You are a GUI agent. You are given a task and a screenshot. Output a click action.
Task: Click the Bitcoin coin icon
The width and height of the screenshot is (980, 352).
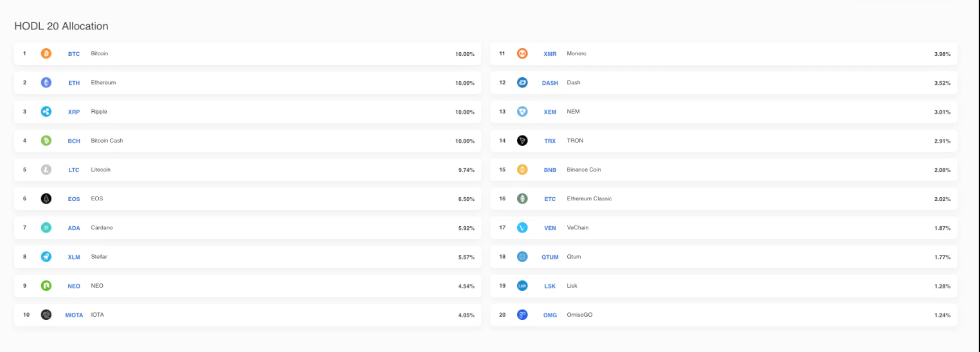tap(46, 54)
